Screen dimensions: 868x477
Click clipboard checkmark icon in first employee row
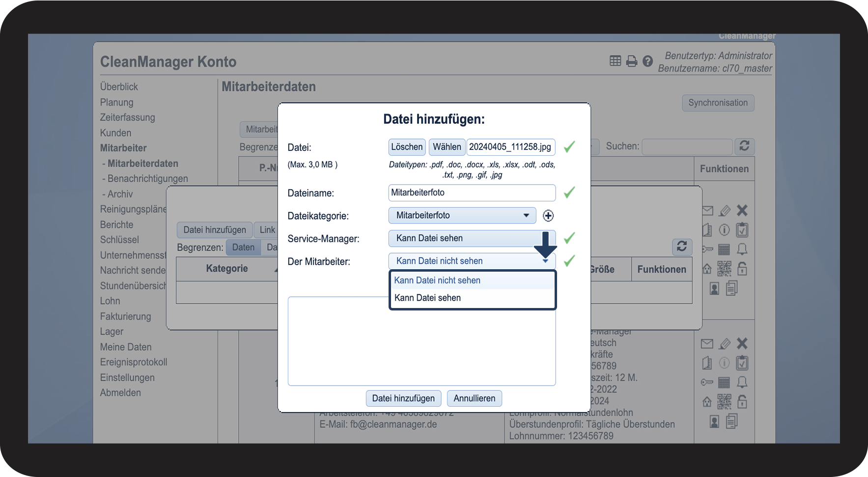[742, 230]
